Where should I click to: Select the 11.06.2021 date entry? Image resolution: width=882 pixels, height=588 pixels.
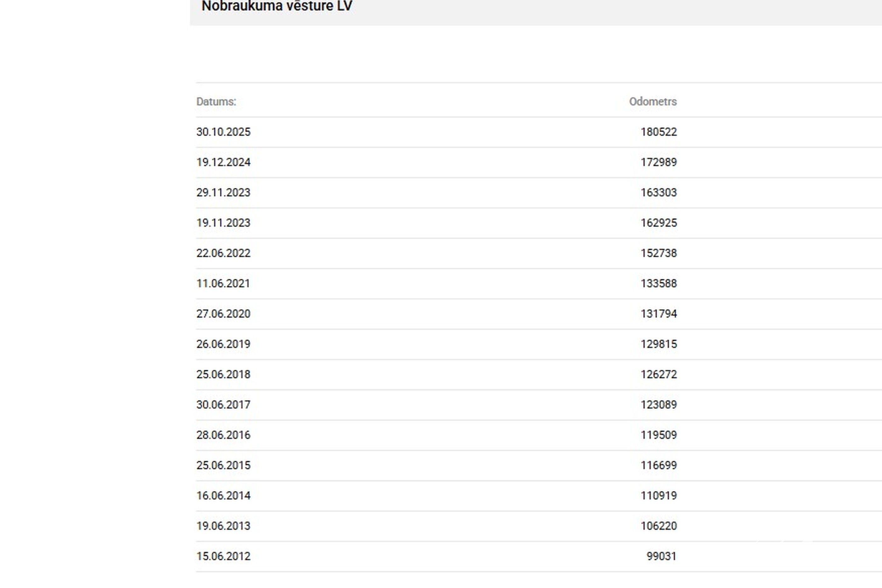[x=223, y=283]
